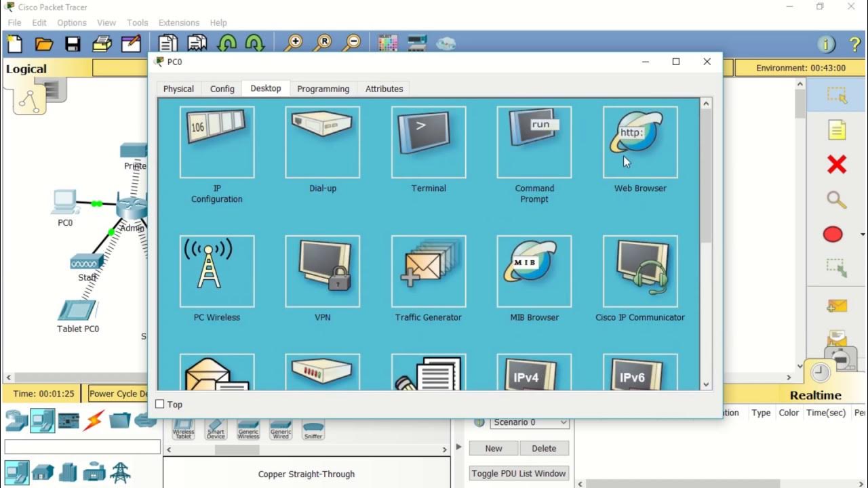Click the PC0 desktop vertical scrollbar
Image resolution: width=868 pixels, height=488 pixels.
click(706, 176)
